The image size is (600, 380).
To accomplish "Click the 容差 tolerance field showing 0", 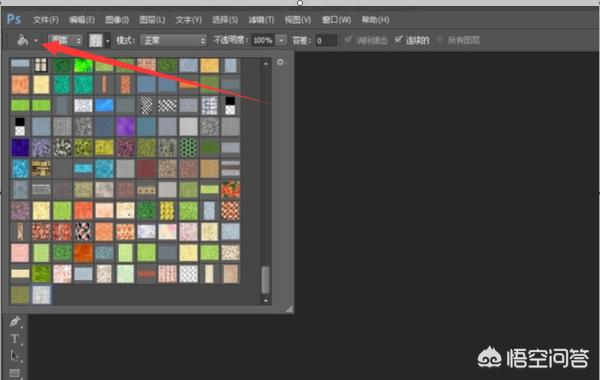I will coord(326,40).
